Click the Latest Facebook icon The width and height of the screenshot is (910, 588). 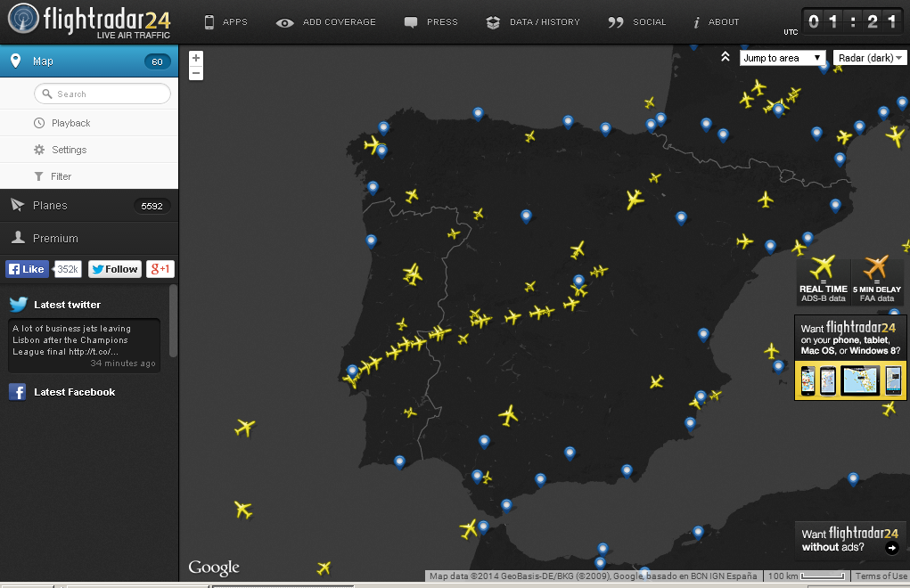(17, 392)
